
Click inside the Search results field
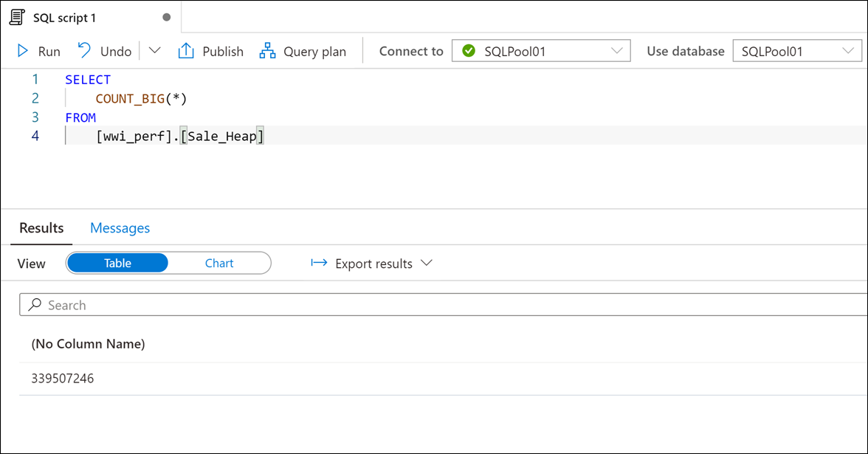[221, 304]
